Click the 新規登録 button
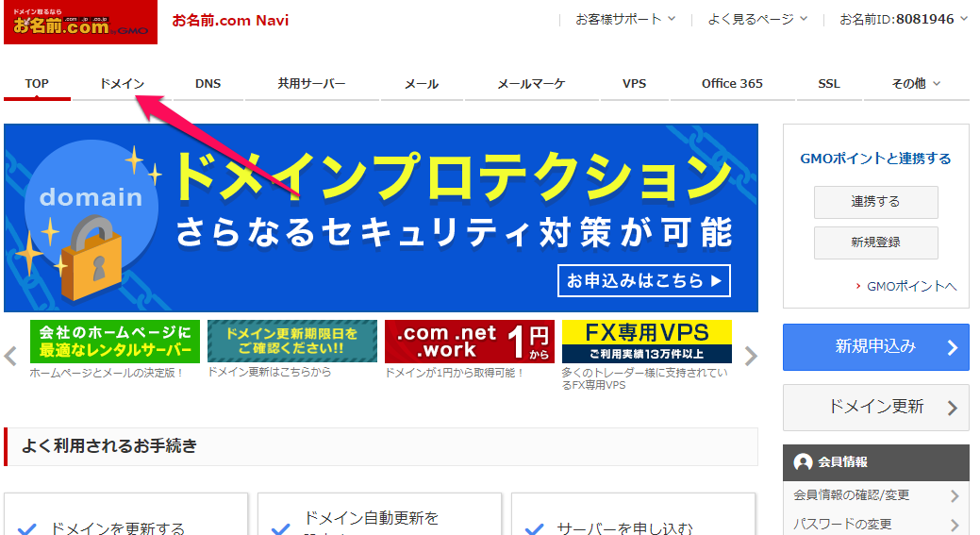The width and height of the screenshot is (980, 535). [875, 242]
